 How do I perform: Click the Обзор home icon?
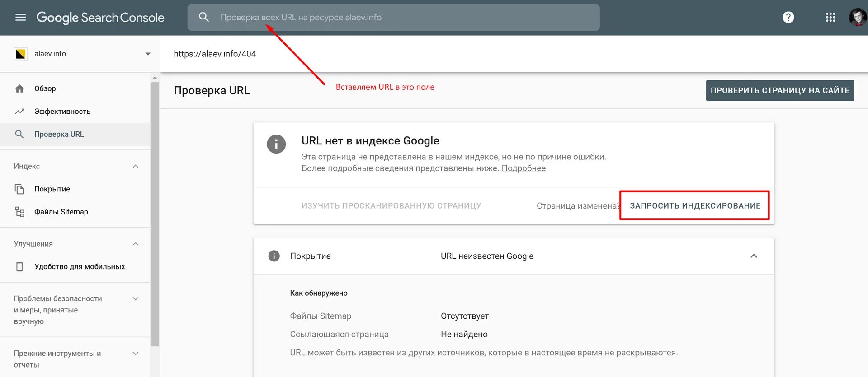[19, 88]
